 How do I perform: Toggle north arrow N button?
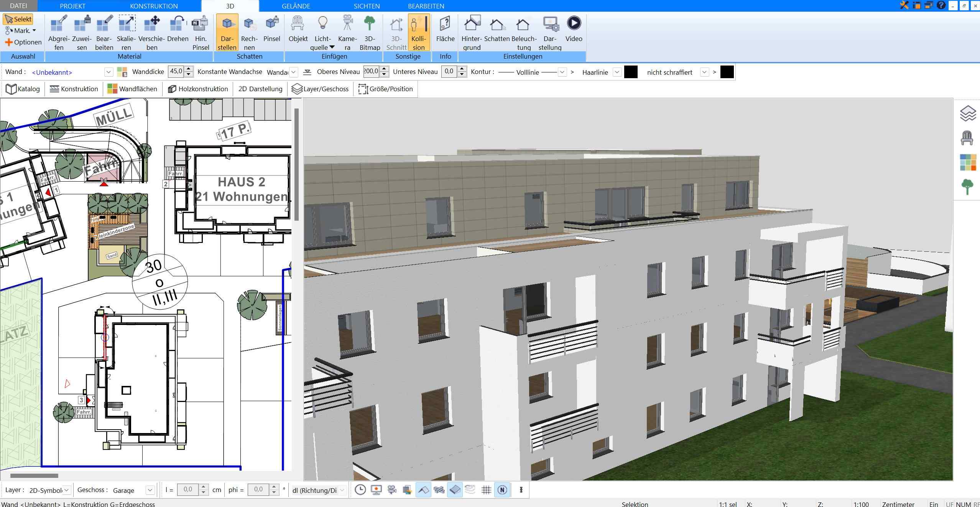click(502, 490)
